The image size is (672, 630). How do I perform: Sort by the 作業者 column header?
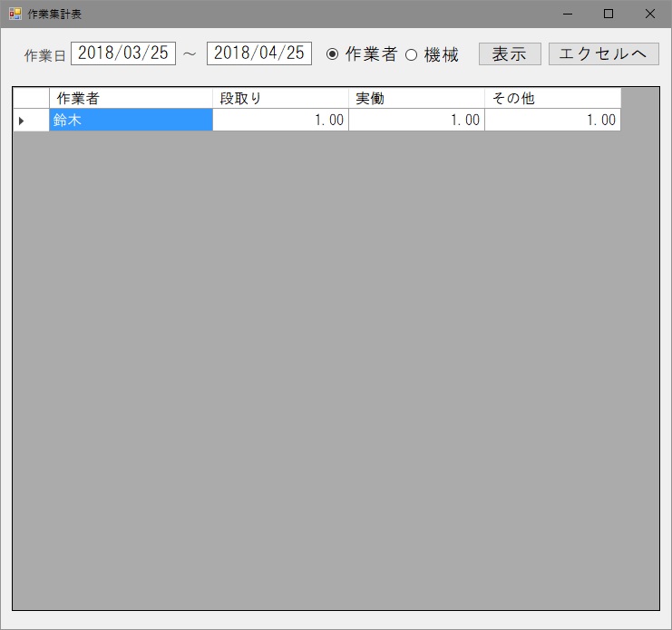pyautogui.click(x=131, y=98)
